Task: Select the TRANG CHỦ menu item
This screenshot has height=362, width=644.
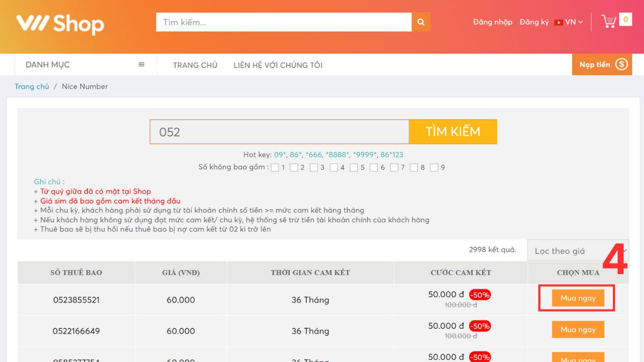Action: pos(194,64)
